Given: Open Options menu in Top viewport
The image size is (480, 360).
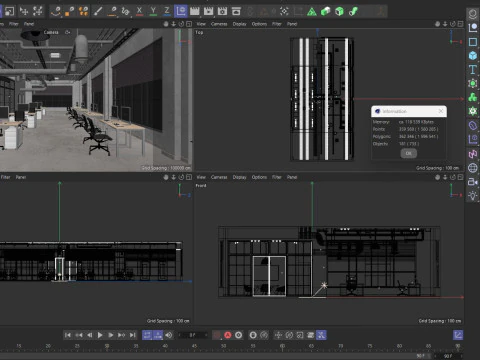Looking at the screenshot, I should click(x=259, y=24).
